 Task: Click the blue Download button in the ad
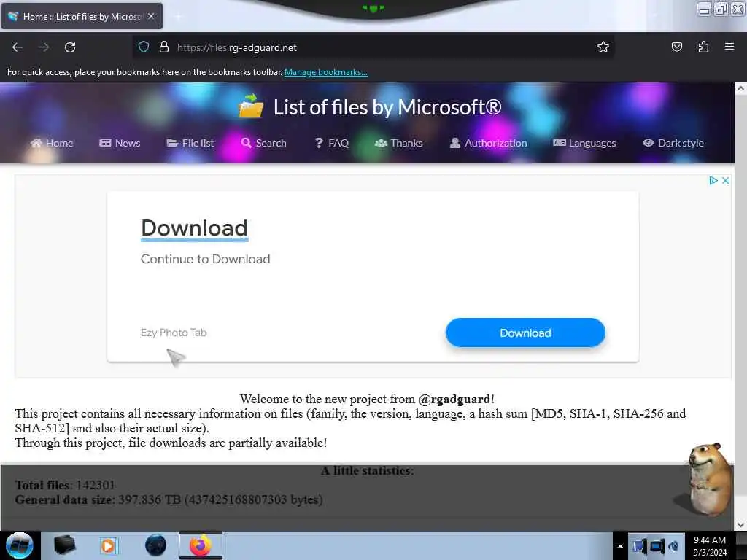pos(525,332)
